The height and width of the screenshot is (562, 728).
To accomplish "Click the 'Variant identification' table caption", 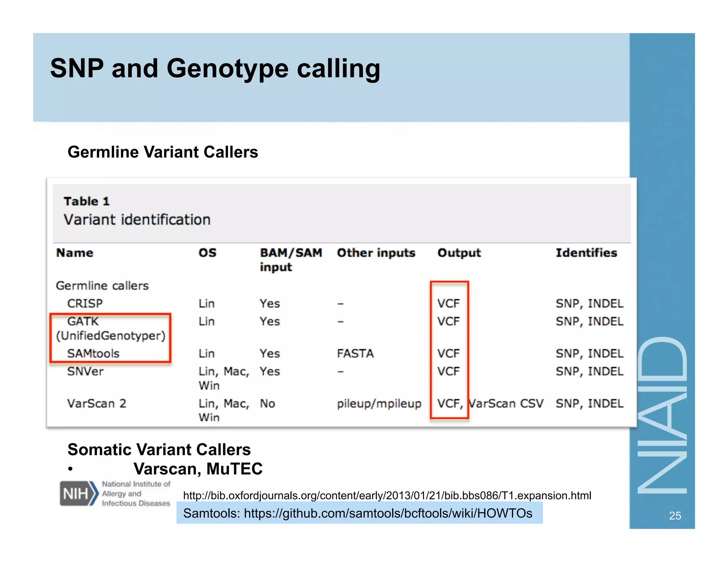I will pyautogui.click(x=137, y=220).
